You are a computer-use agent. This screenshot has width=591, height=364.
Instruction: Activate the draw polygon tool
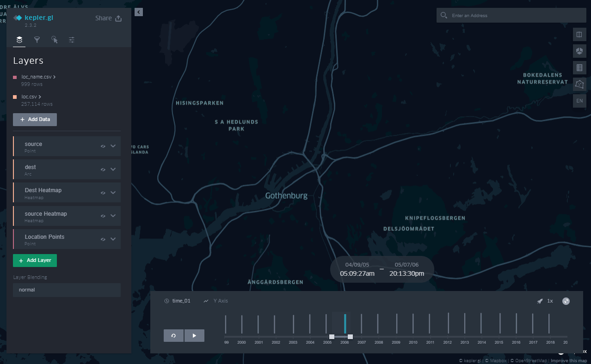click(x=579, y=84)
